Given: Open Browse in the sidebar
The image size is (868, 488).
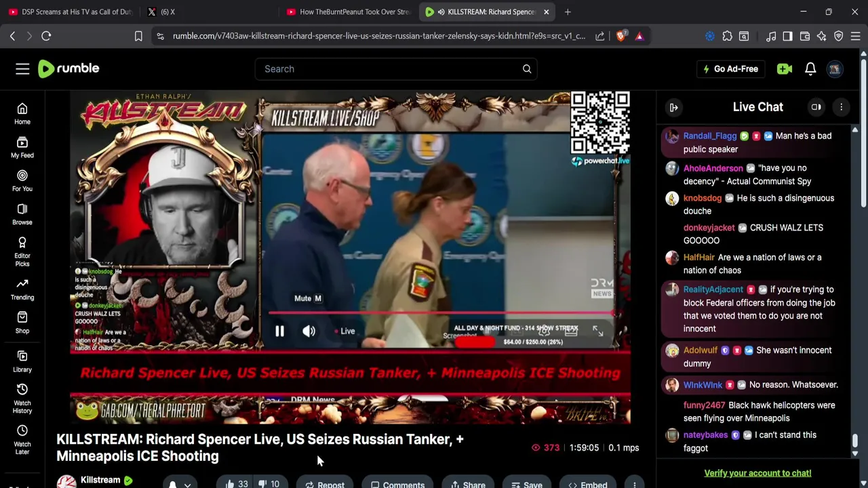Looking at the screenshot, I should pyautogui.click(x=22, y=214).
